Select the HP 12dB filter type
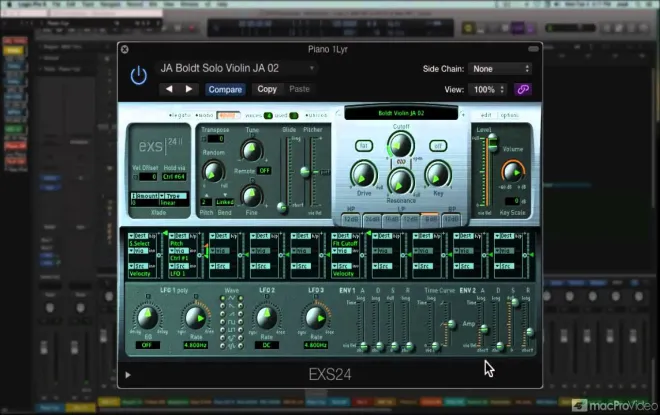The image size is (660, 415). [x=351, y=219]
